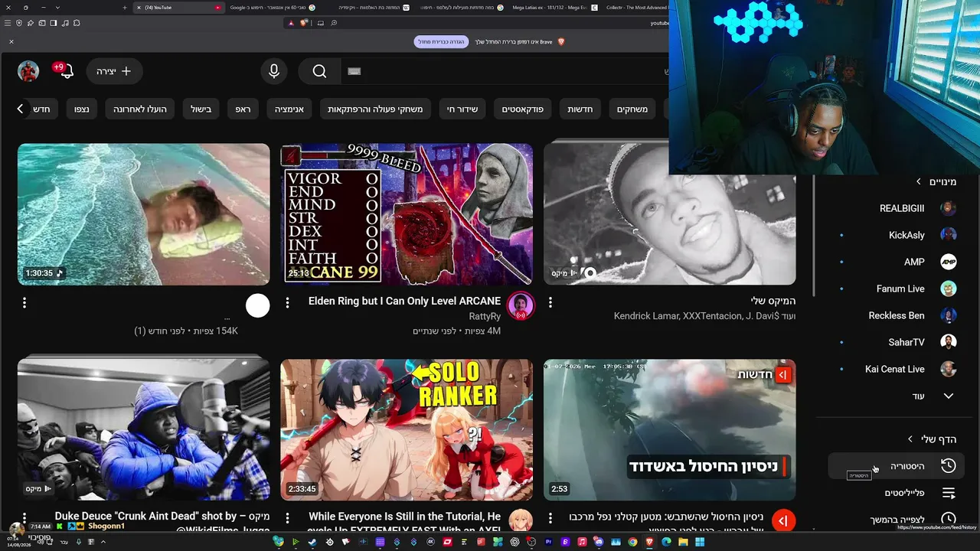The height and width of the screenshot is (551, 980).
Task: Open the RattyRy channel name link
Action: coord(485,316)
